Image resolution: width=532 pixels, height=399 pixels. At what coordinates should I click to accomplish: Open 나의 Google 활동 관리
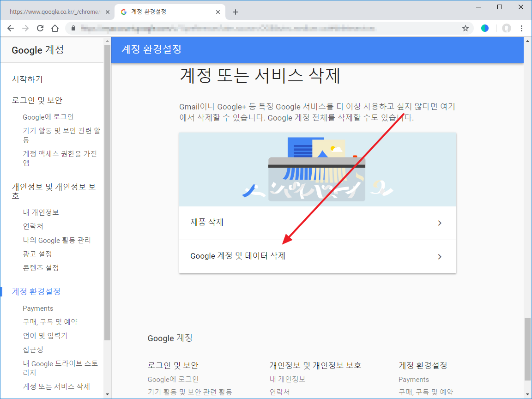point(57,240)
